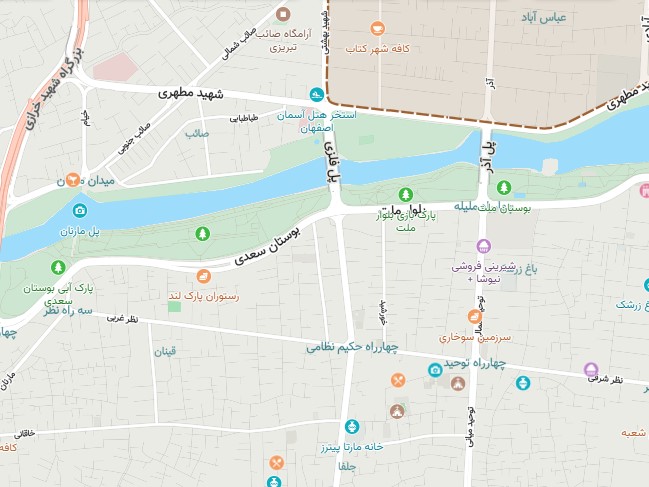
Task: Select the سه راه نظر place label
Action: pyautogui.click(x=68, y=311)
